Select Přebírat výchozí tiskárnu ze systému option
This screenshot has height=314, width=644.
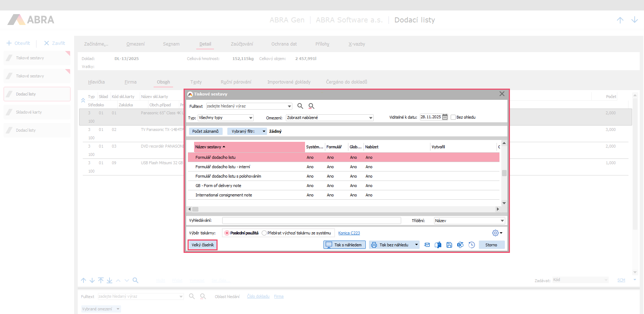[264, 233]
